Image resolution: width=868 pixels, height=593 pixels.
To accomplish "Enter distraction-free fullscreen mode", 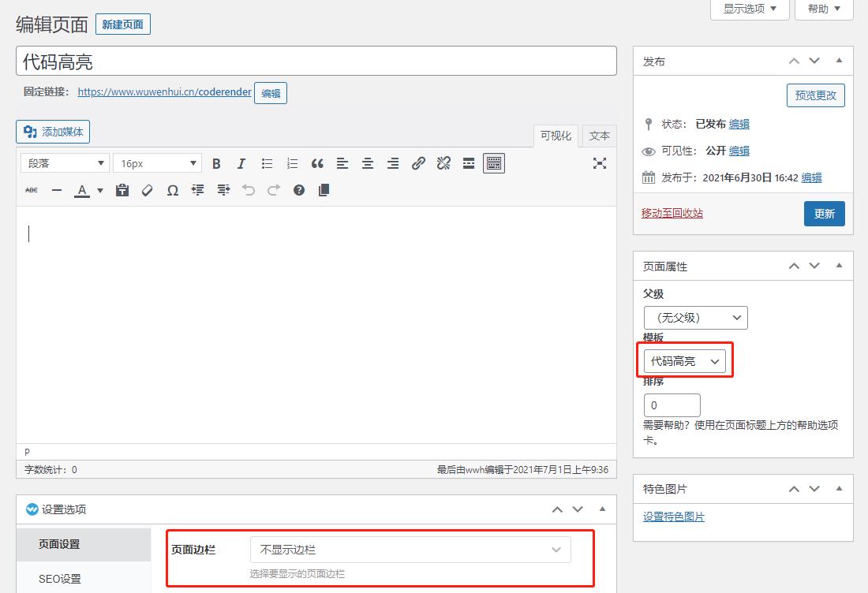I will (600, 163).
